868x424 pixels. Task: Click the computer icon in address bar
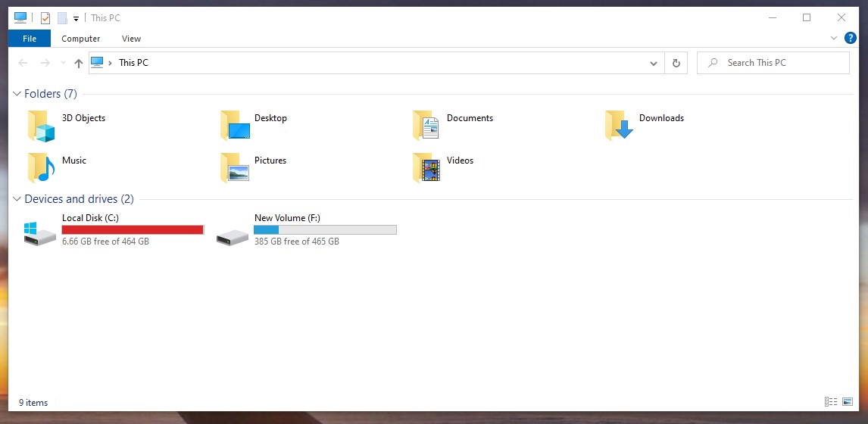(97, 63)
